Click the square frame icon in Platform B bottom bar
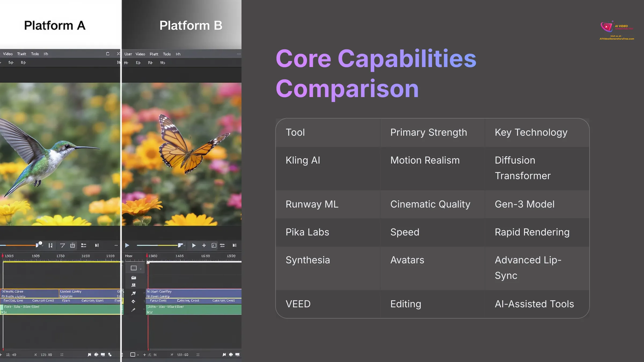 133,354
